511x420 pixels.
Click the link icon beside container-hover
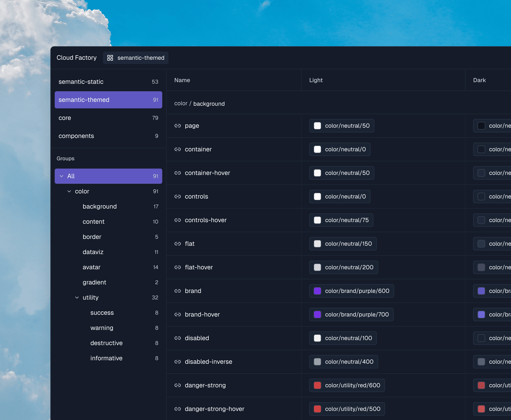point(178,173)
